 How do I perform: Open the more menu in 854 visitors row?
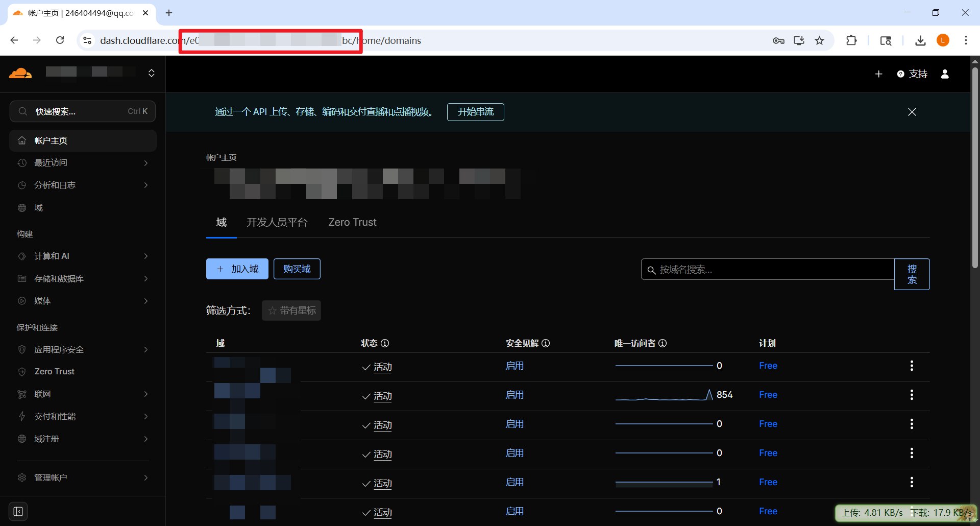(912, 395)
